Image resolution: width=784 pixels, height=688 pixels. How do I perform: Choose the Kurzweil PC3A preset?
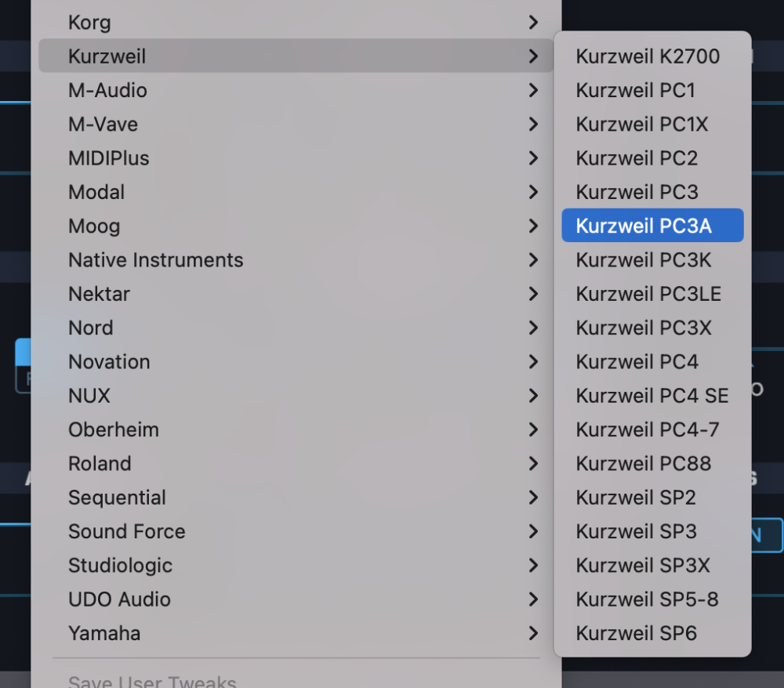644,226
